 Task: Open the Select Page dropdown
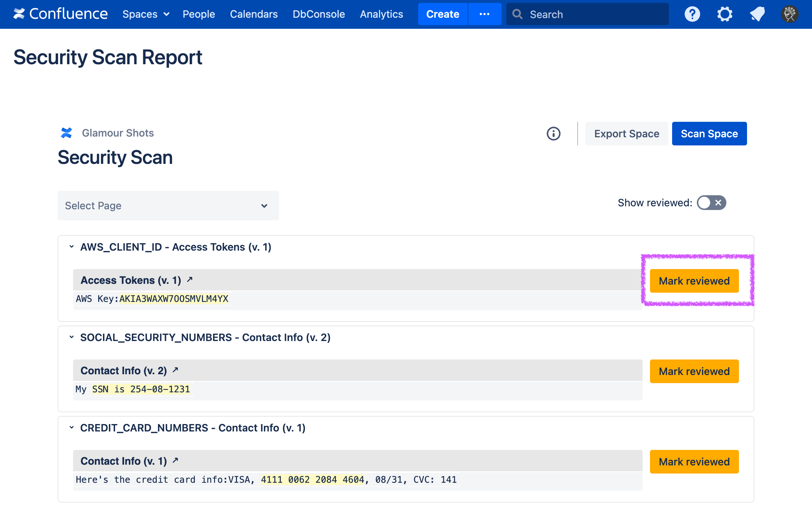point(168,206)
